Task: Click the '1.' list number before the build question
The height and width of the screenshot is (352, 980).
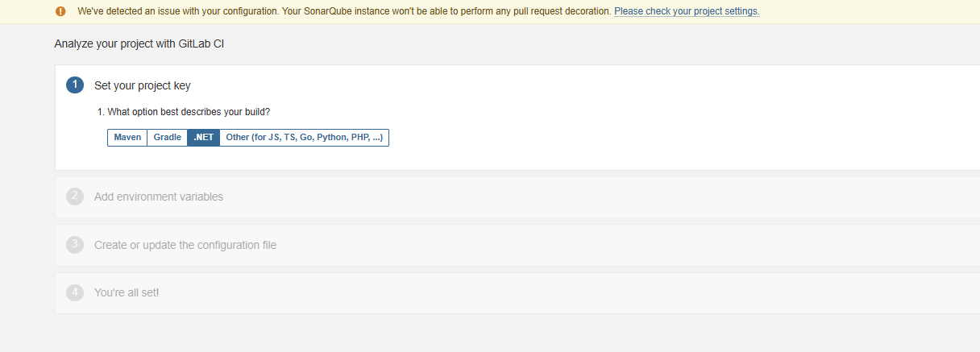Action: [101, 112]
